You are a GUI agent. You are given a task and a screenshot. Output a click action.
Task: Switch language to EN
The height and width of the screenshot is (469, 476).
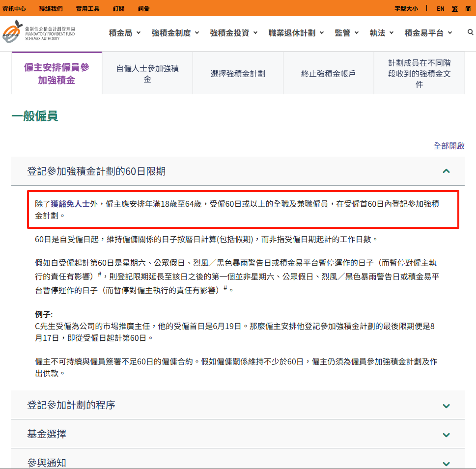click(441, 9)
